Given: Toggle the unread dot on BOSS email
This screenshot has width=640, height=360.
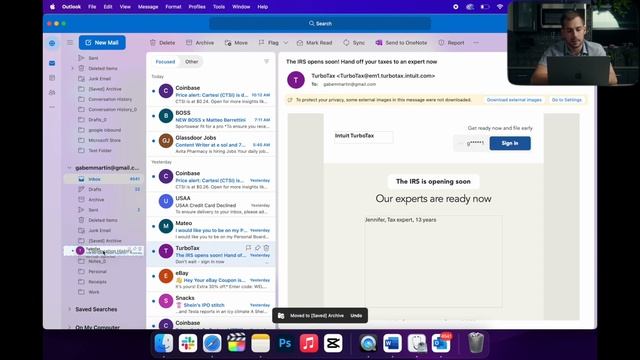Looking at the screenshot, I should (153, 116).
